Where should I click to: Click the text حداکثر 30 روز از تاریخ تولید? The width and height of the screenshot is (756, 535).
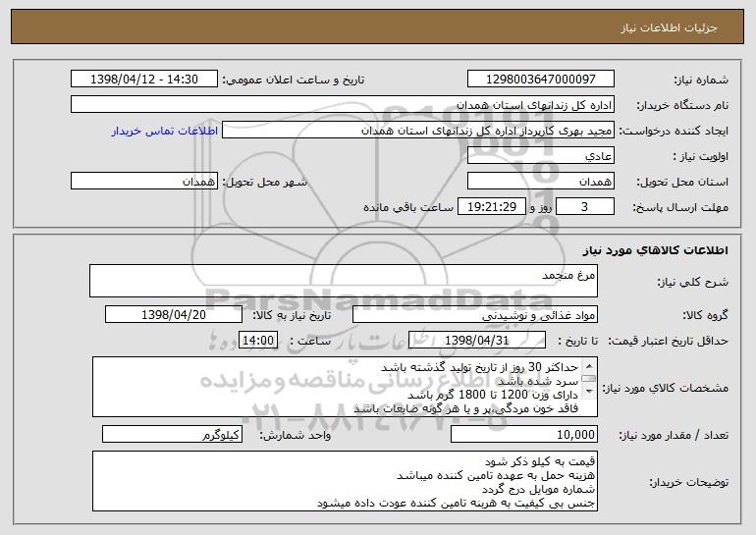507,368
